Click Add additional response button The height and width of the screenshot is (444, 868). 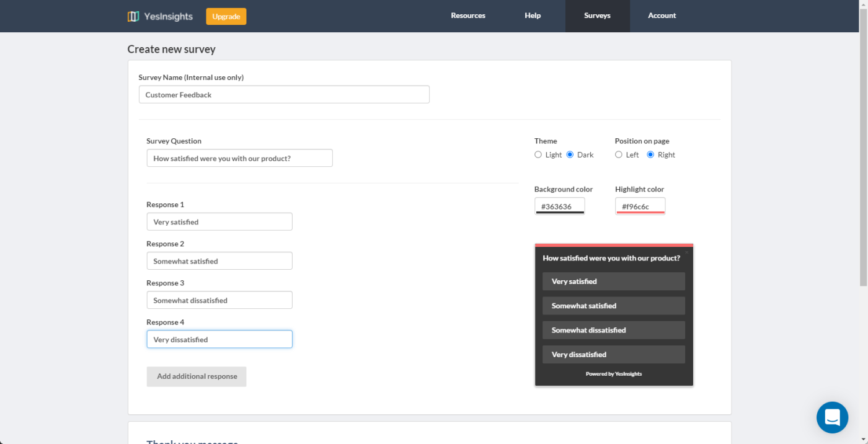pos(197,376)
